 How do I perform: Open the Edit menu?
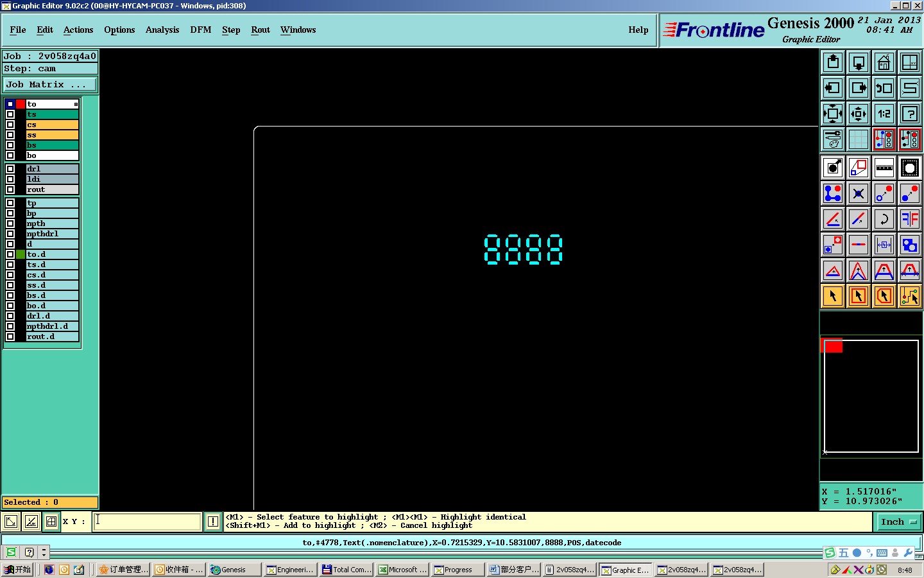45,30
